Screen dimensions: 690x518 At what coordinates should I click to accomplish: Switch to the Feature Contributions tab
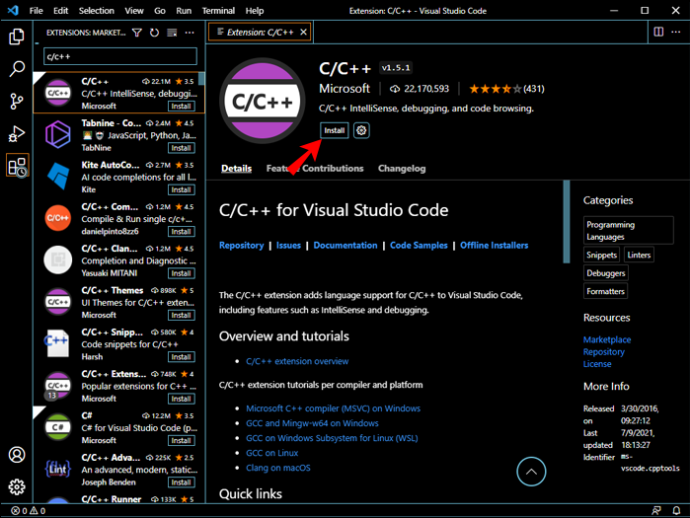coord(315,168)
